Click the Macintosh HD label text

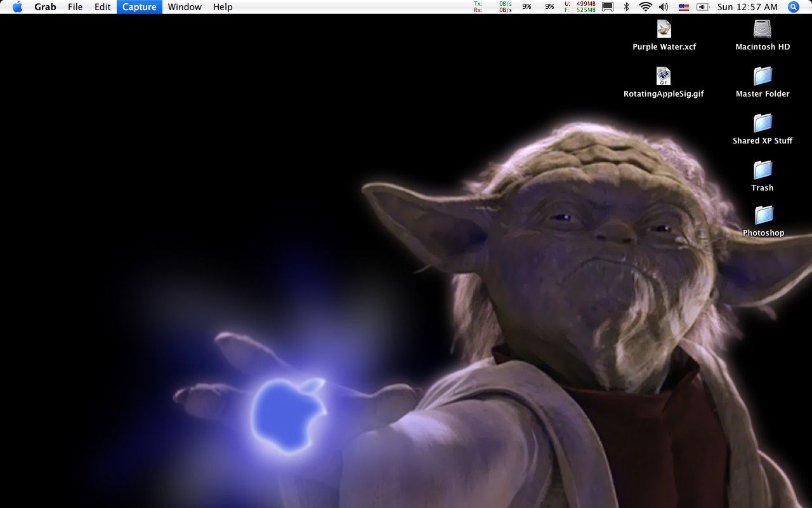(763, 47)
